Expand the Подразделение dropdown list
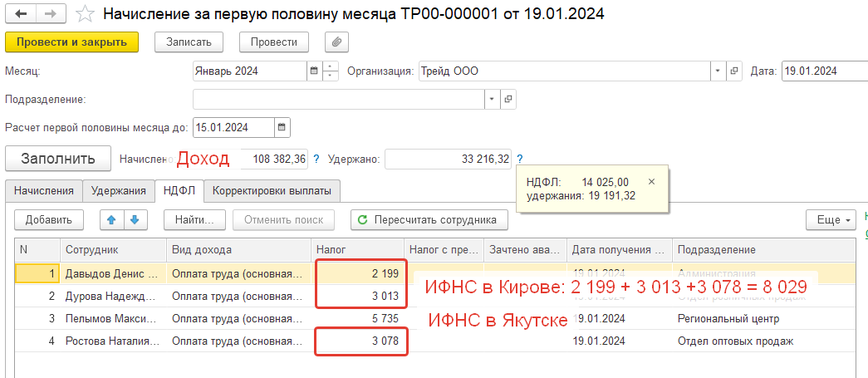The image size is (868, 378). pos(492,100)
